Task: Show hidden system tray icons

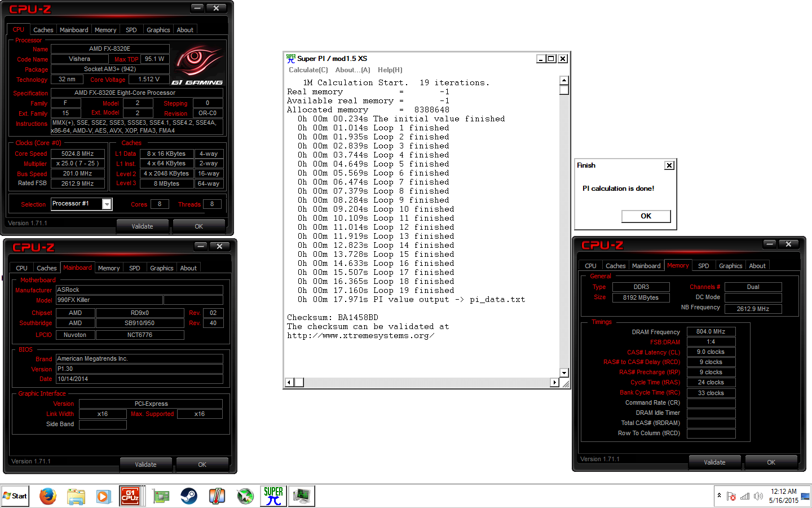Action: (x=719, y=496)
